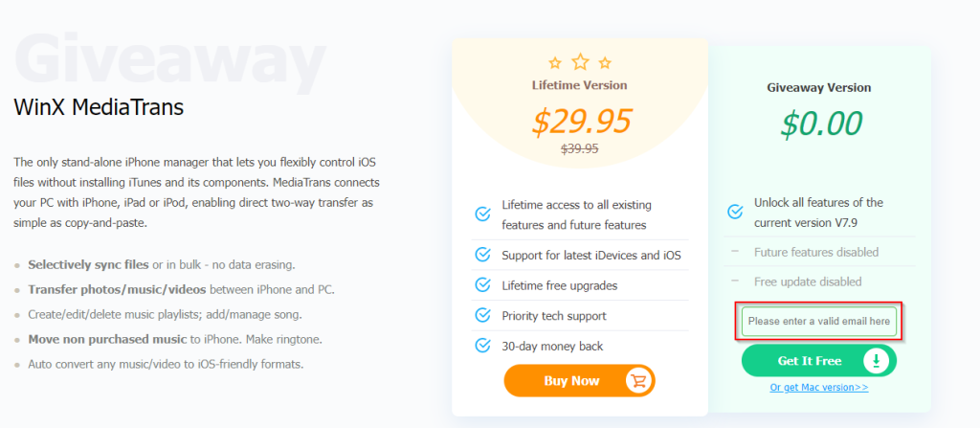Click checkmark next to Support for latest iDevices

482,255
